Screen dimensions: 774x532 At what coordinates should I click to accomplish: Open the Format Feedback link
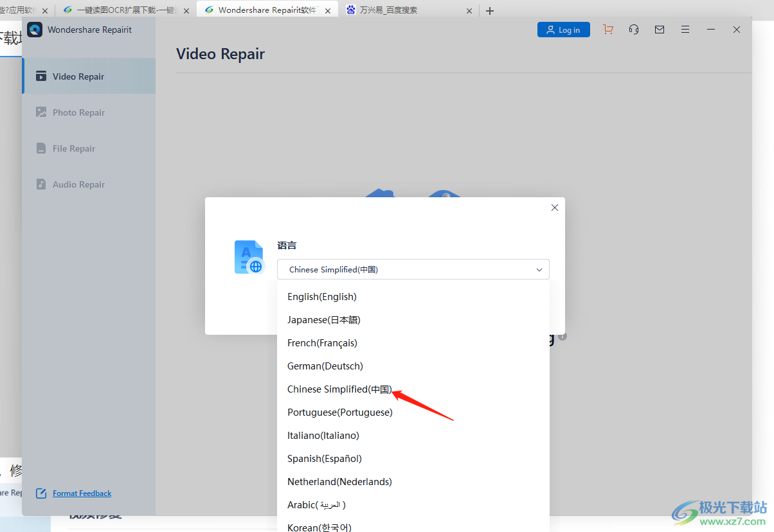82,493
